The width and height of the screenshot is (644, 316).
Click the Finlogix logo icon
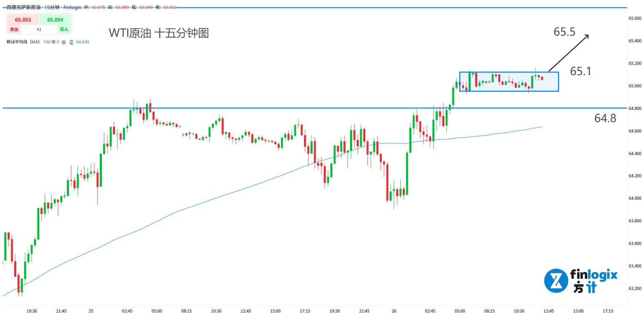coord(556,281)
